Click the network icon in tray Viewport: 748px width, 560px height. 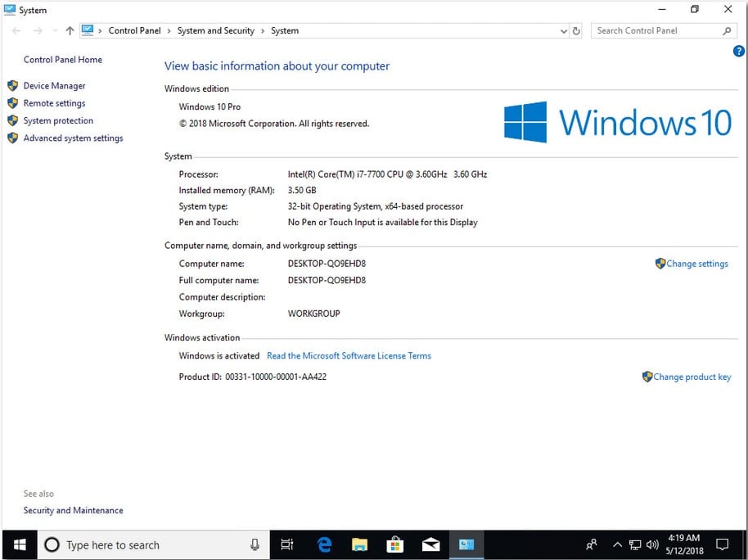(x=635, y=544)
